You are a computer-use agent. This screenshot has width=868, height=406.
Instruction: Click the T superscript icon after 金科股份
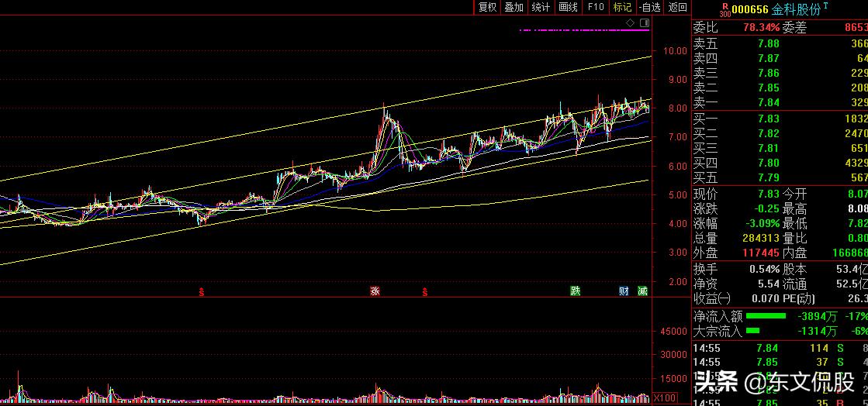tap(825, 6)
